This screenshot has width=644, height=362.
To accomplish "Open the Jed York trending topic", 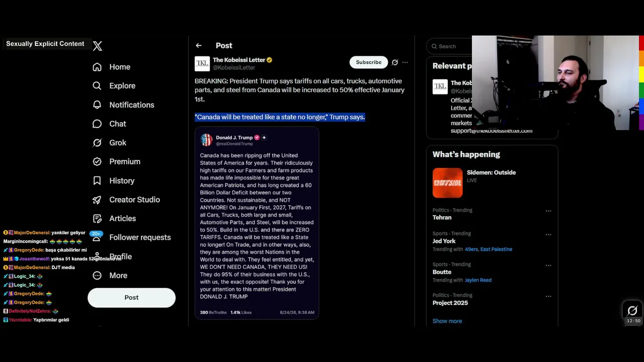I will (444, 241).
